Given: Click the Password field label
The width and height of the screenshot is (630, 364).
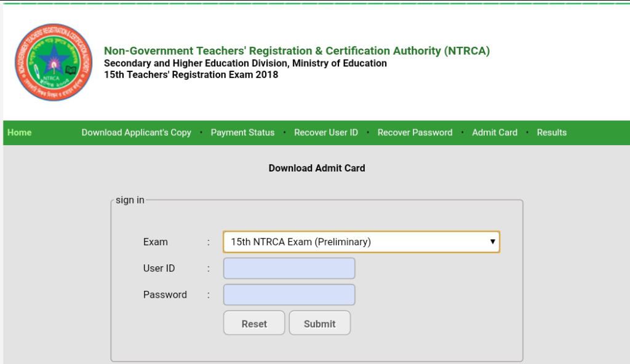Looking at the screenshot, I should (165, 295).
